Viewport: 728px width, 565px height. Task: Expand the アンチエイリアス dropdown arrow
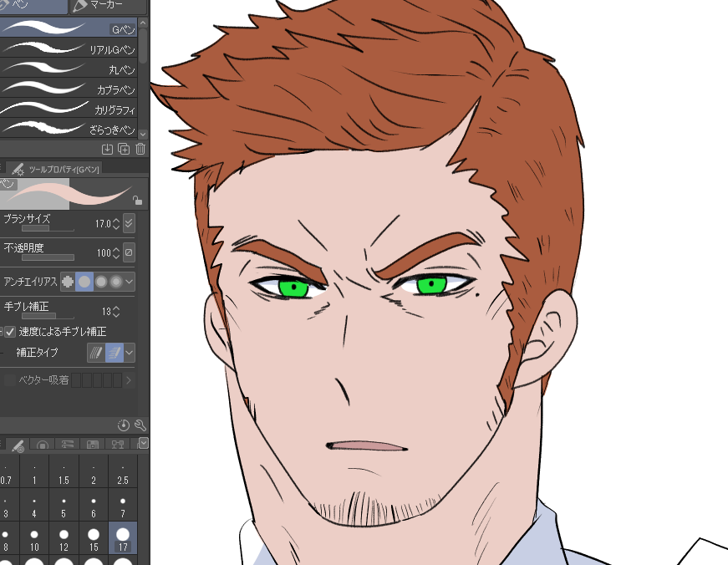pos(129,282)
